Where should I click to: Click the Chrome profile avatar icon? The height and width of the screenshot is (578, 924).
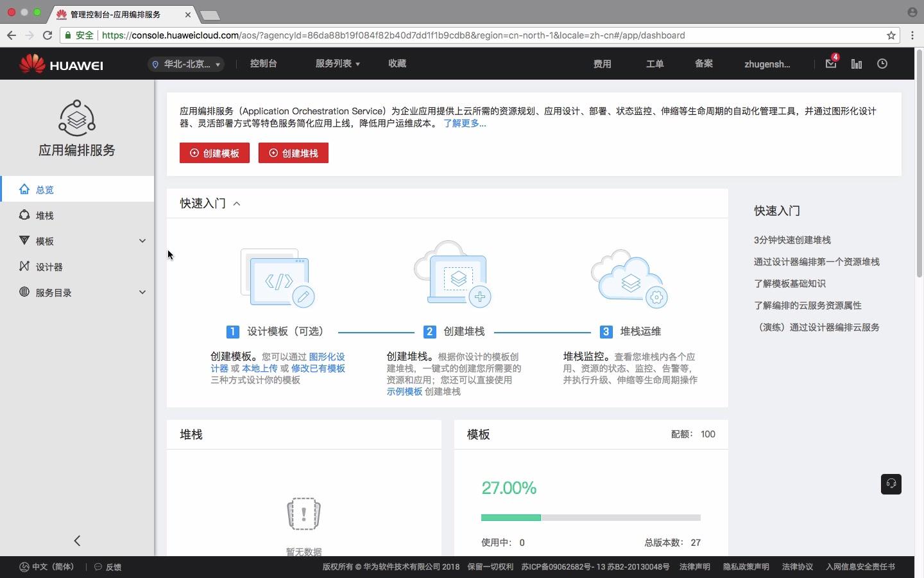[x=912, y=12]
